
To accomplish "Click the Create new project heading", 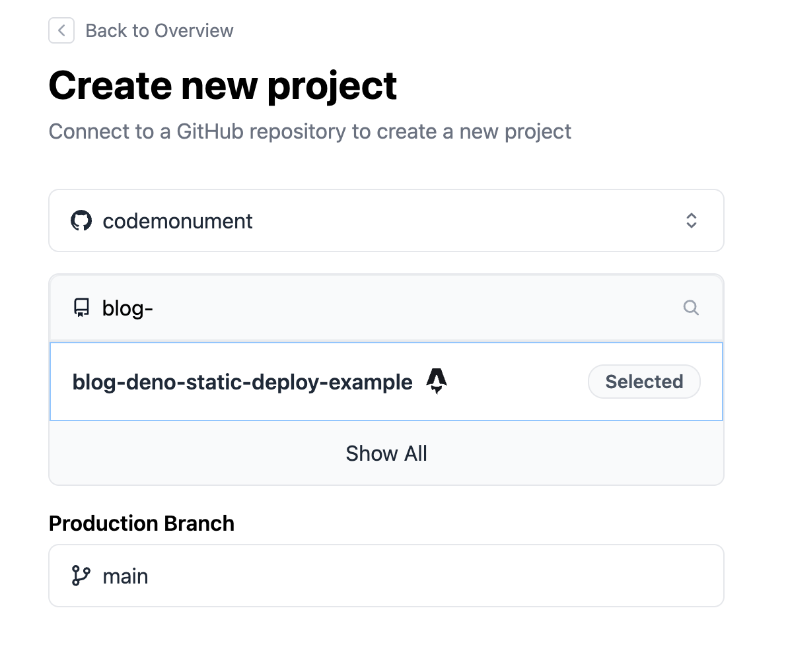I will point(223,86).
